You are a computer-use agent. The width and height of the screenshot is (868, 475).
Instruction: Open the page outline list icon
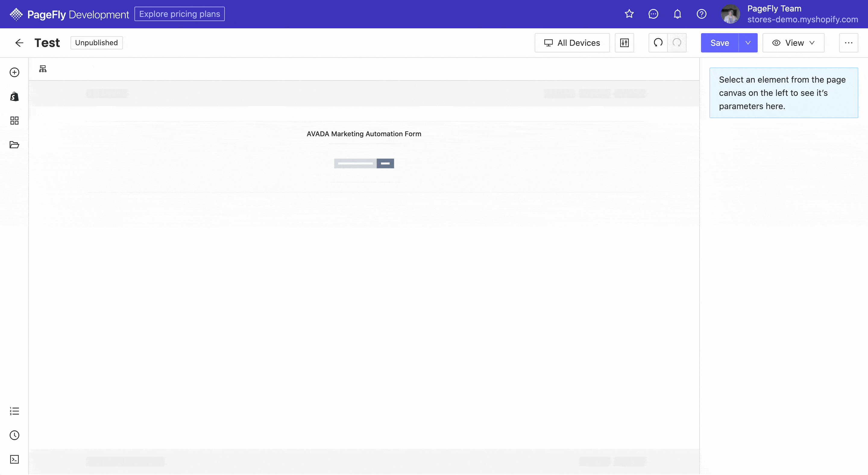14,411
